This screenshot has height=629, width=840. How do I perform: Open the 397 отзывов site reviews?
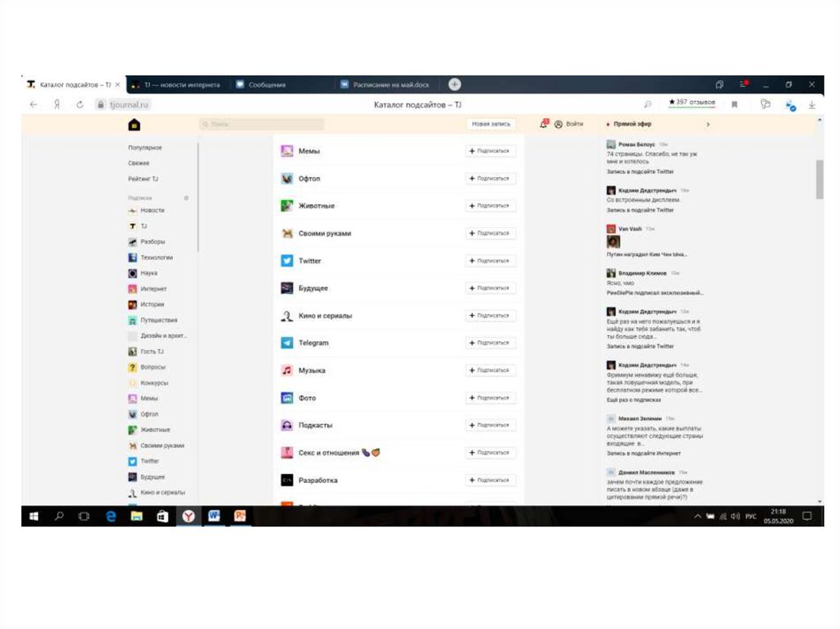point(692,103)
